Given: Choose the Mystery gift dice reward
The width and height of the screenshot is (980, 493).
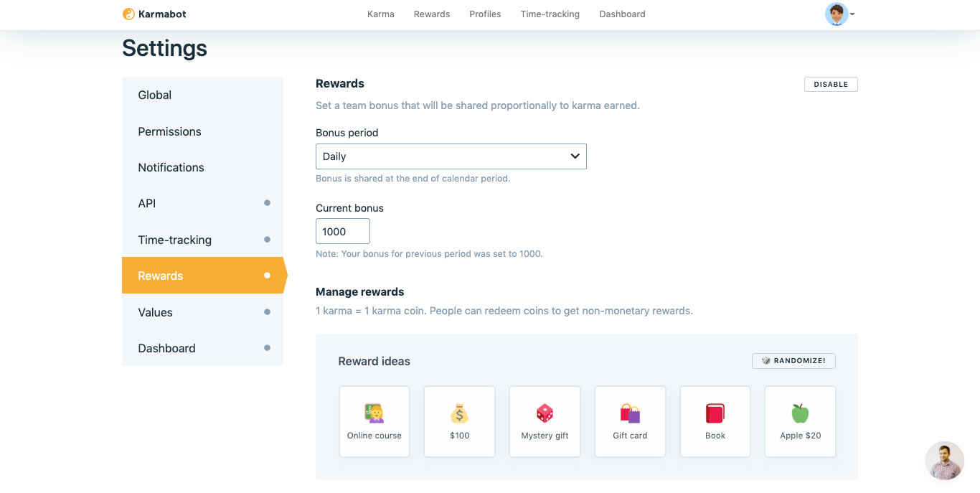Looking at the screenshot, I should 545,421.
